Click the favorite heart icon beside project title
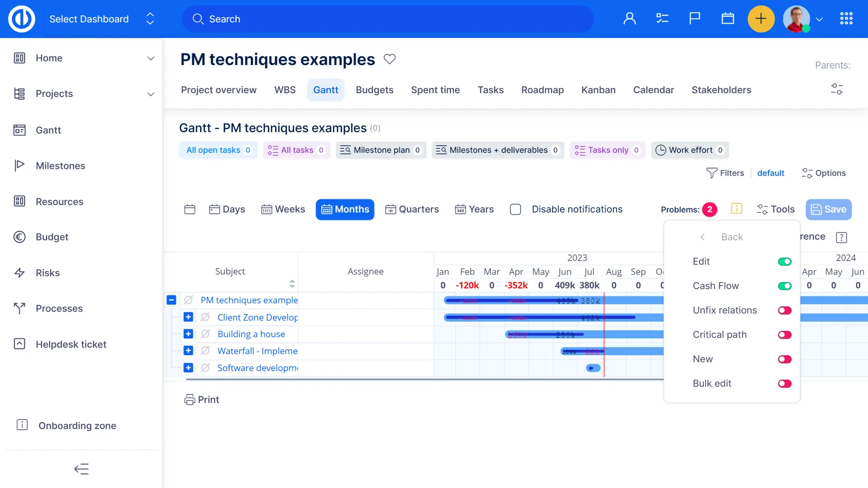The image size is (868, 488). pos(389,59)
